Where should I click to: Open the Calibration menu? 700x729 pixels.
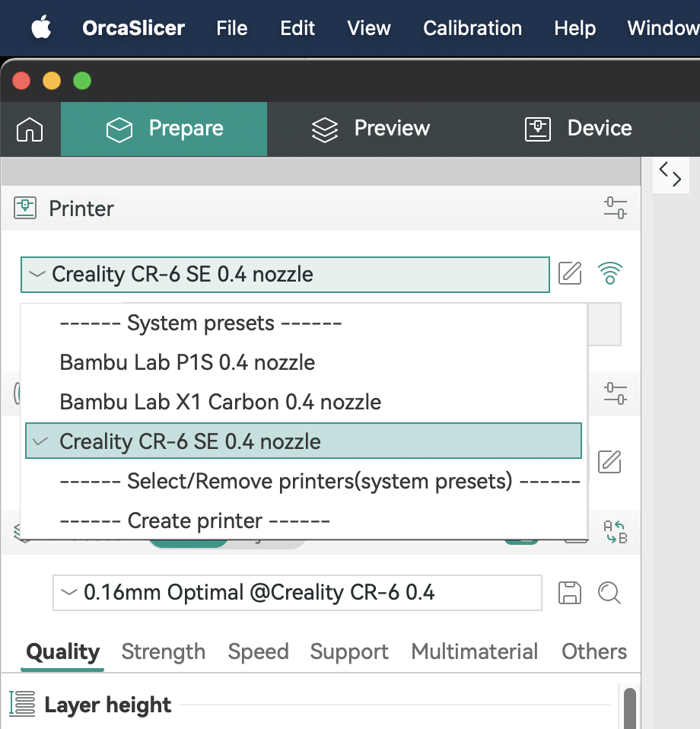tap(473, 28)
